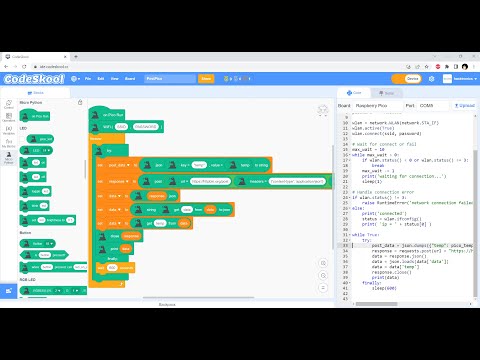Image resolution: width=480 pixels, height=360 pixels.
Task: Zoom out on the block workspace
Action: pyautogui.click(x=323, y=276)
